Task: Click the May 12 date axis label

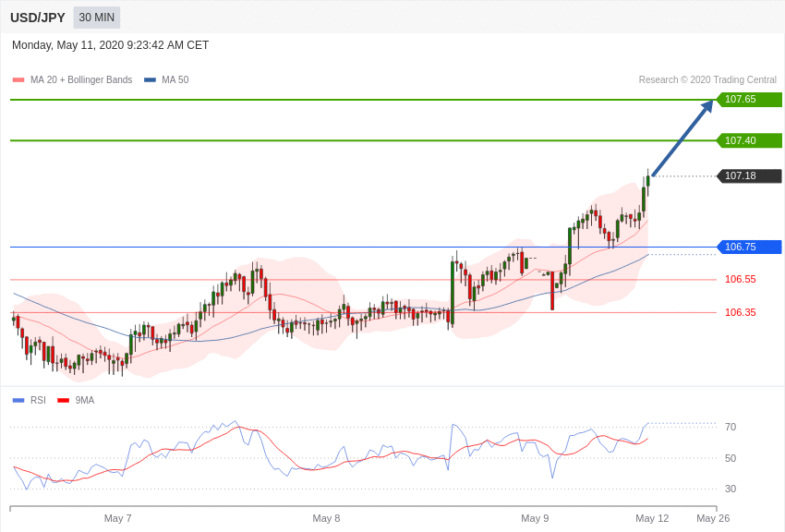Action: [x=652, y=518]
